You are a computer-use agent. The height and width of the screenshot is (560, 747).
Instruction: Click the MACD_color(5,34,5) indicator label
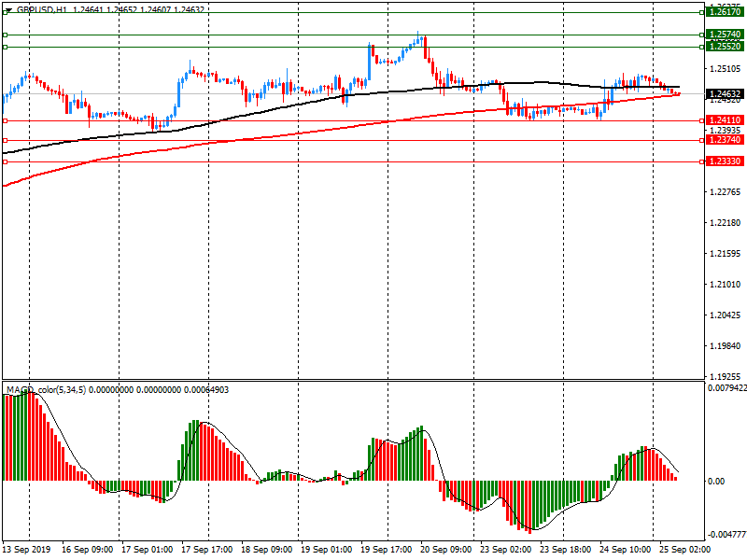[x=46, y=390]
